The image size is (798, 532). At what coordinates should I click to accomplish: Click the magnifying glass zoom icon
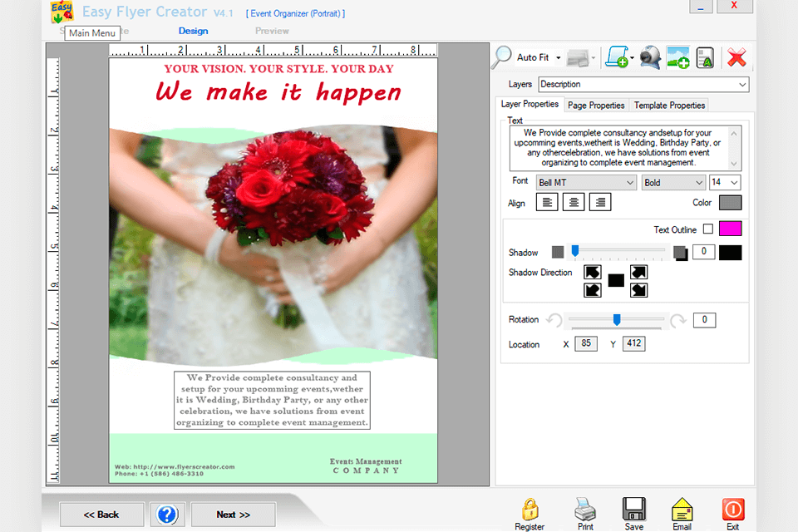point(502,57)
